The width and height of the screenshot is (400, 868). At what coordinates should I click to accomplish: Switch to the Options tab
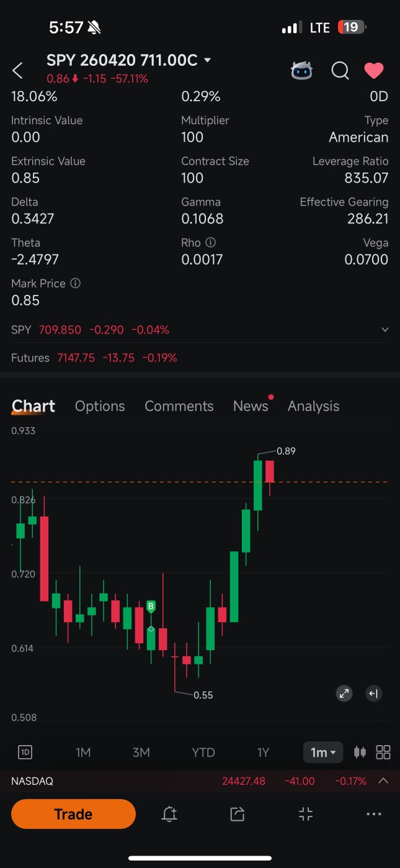100,406
